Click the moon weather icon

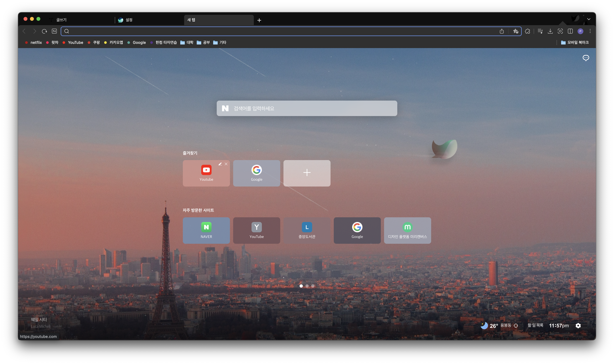pos(484,325)
